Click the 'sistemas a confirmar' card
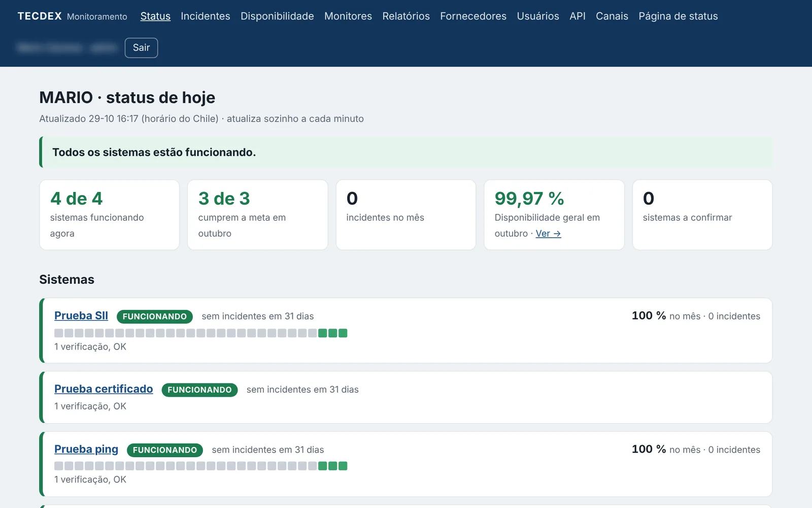Image resolution: width=812 pixels, height=508 pixels. pyautogui.click(x=702, y=215)
